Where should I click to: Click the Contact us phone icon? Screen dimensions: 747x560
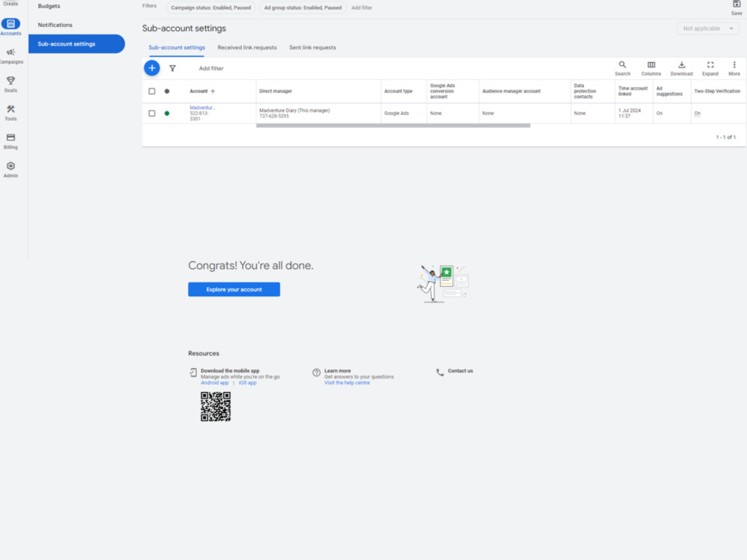(x=440, y=373)
